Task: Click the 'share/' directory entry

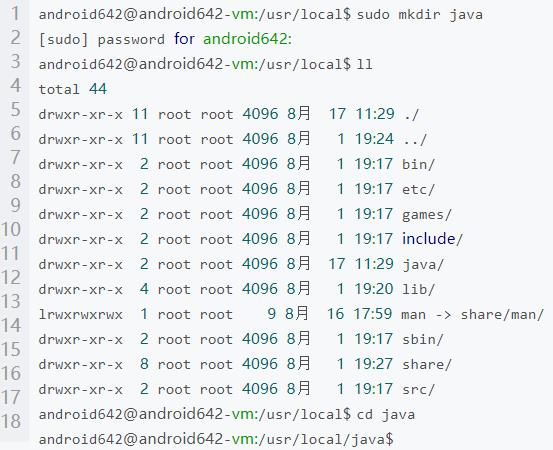Action: point(427,364)
